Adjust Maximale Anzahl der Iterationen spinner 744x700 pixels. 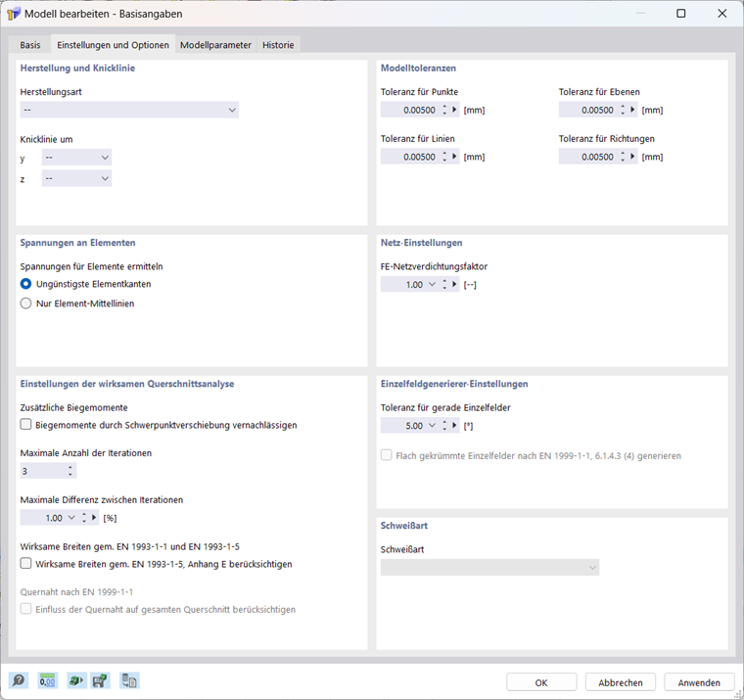coord(70,471)
